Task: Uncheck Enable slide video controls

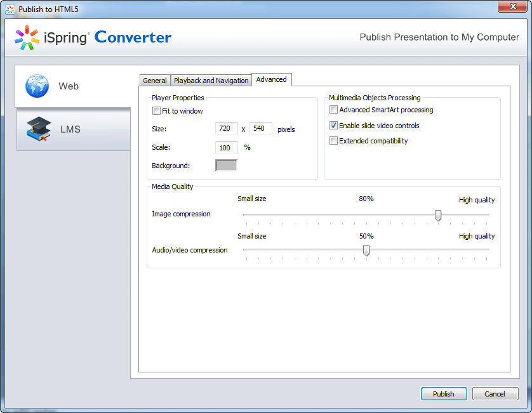Action: pyautogui.click(x=333, y=126)
